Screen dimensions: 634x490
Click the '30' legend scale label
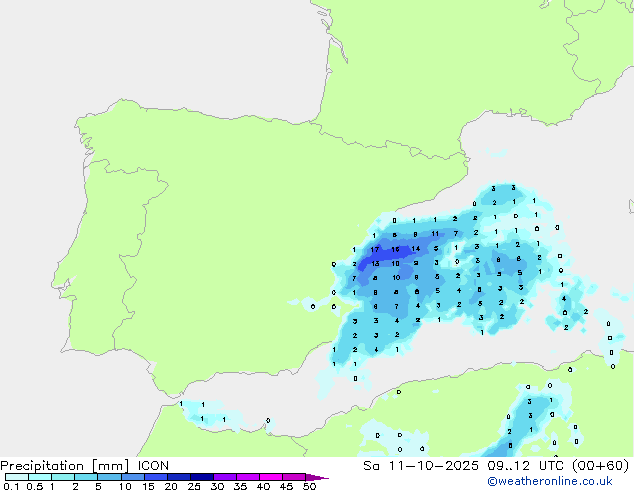pyautogui.click(x=217, y=486)
